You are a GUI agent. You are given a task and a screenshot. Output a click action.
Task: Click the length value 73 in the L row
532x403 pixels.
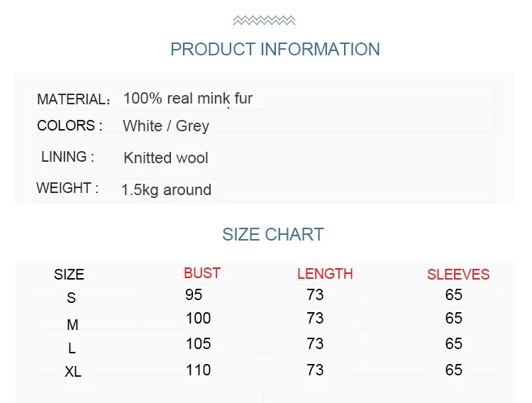pyautogui.click(x=315, y=343)
